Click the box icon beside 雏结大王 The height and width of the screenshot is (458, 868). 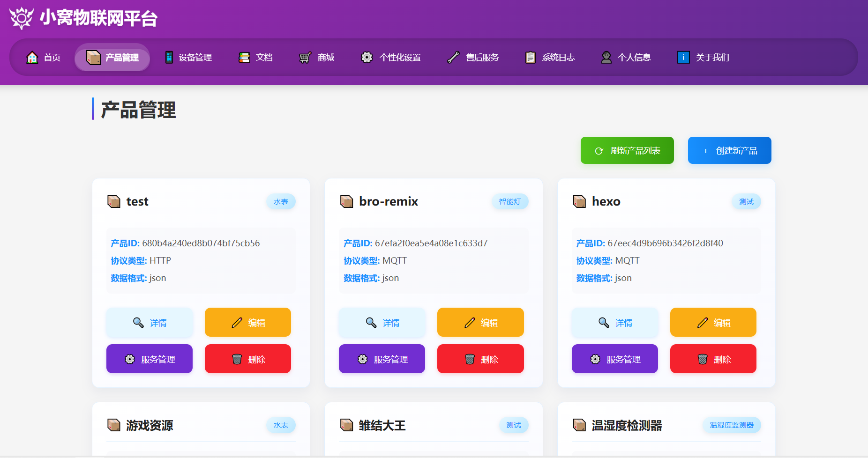click(346, 425)
